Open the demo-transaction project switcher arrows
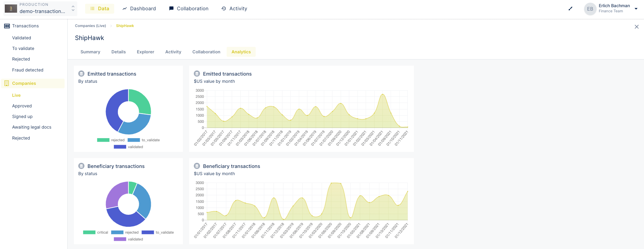644x249 pixels. pos(73,9)
